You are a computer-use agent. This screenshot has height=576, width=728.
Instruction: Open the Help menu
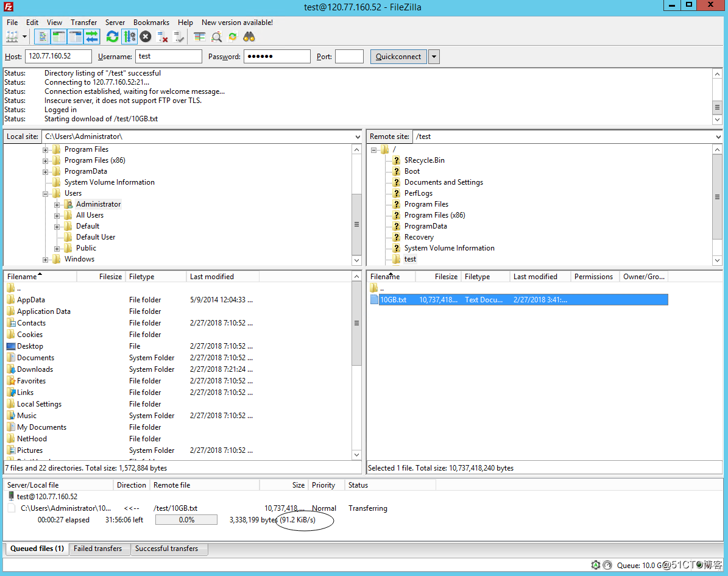point(185,23)
